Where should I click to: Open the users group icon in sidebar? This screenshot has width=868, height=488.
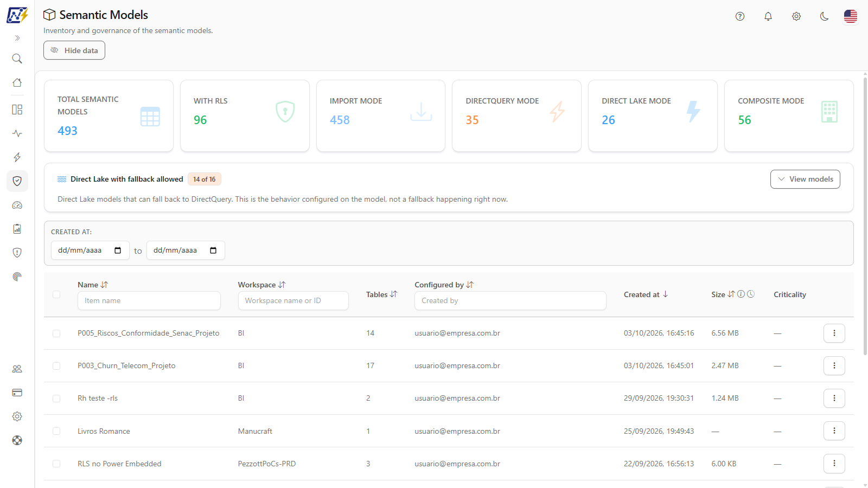(17, 369)
